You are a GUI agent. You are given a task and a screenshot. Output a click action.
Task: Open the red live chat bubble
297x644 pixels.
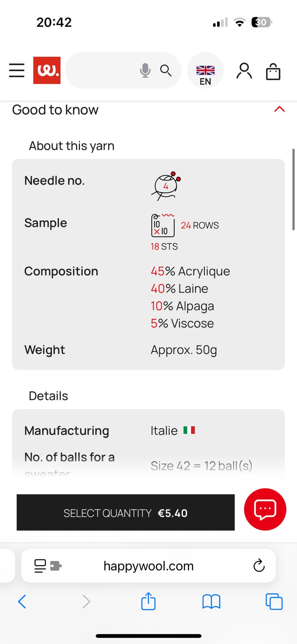(265, 509)
